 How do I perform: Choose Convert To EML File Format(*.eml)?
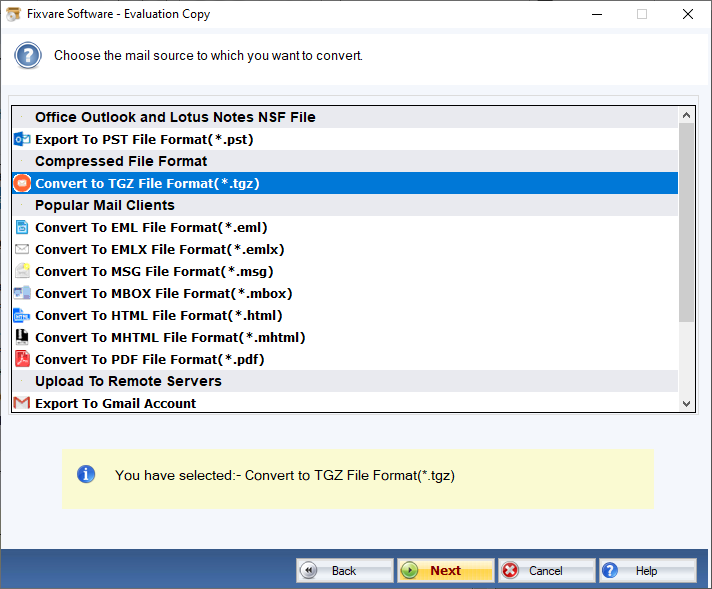(345, 227)
